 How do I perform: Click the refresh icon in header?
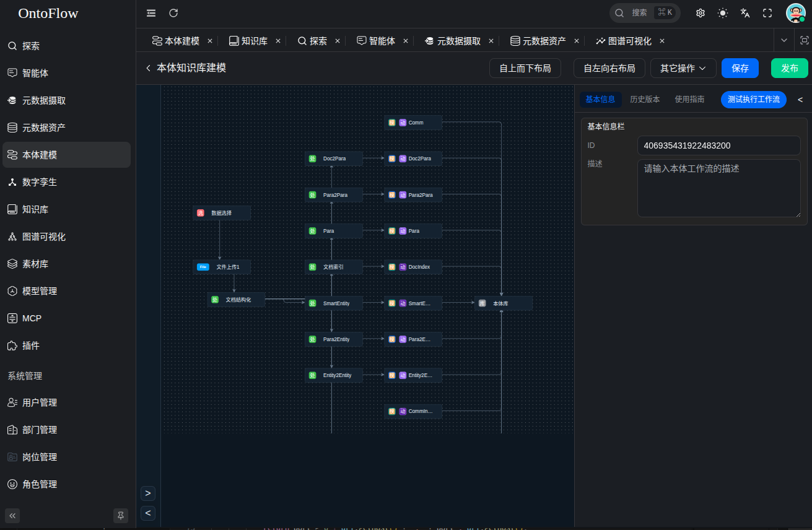coord(173,13)
